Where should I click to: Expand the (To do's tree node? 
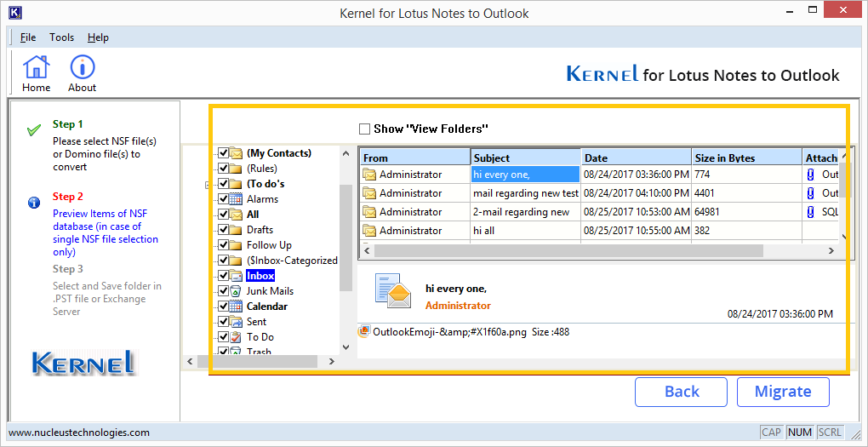click(207, 185)
